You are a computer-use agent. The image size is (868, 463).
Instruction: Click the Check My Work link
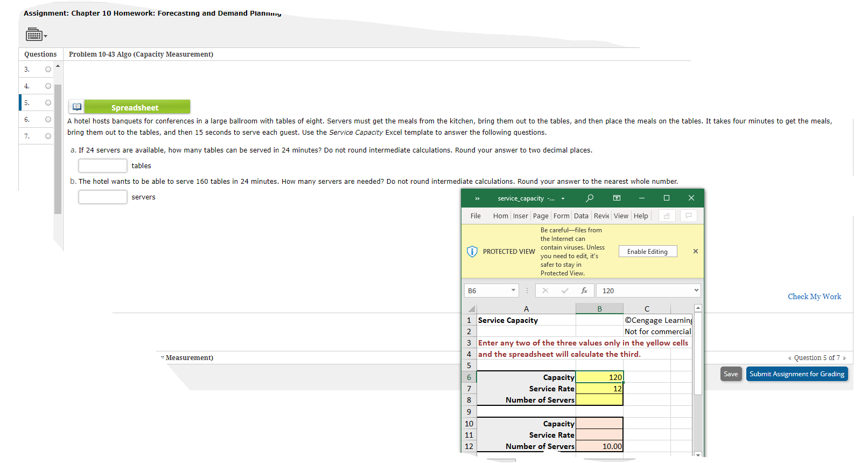point(814,296)
